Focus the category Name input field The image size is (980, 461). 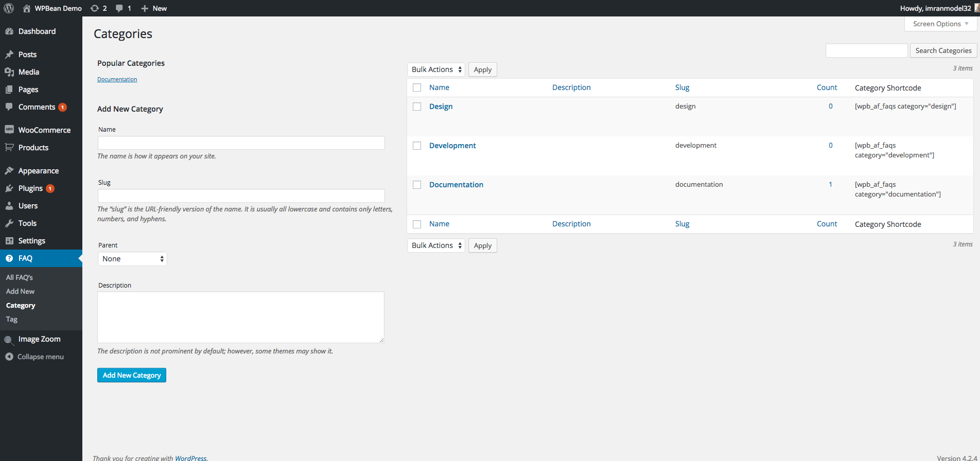tap(241, 143)
